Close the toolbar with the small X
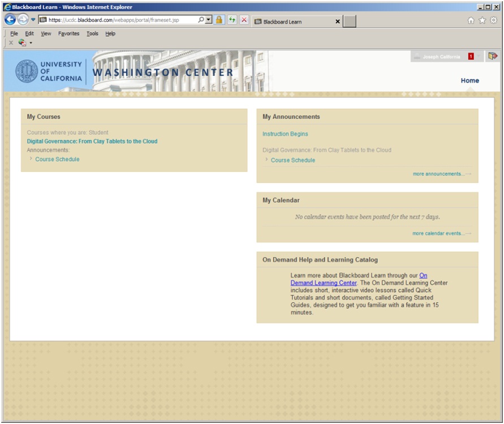Viewport: 504px width, 424px height. (x=11, y=43)
